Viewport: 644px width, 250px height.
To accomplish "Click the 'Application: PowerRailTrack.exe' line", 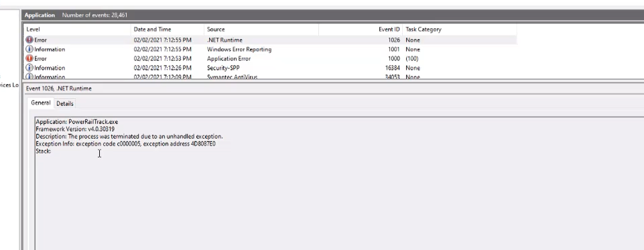I will [77, 122].
